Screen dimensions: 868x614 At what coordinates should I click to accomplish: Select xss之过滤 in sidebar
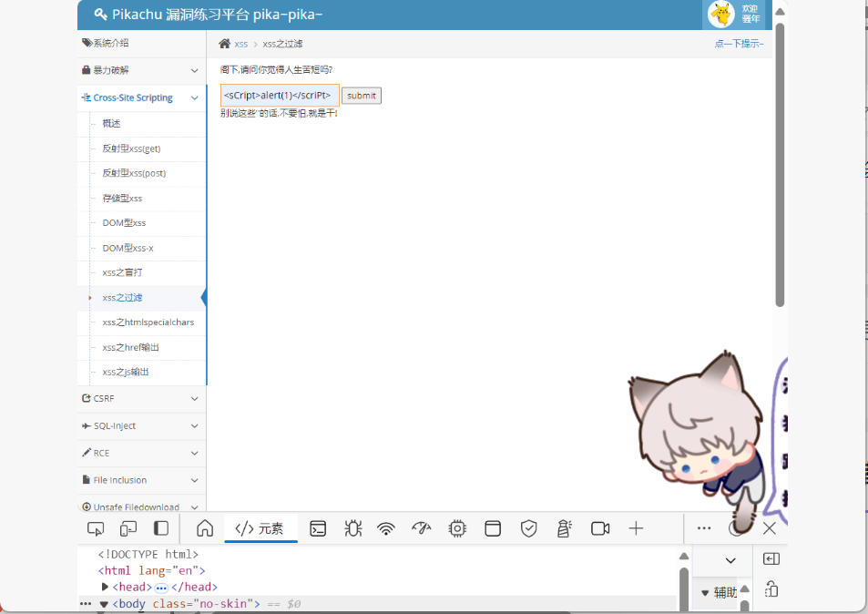[122, 298]
